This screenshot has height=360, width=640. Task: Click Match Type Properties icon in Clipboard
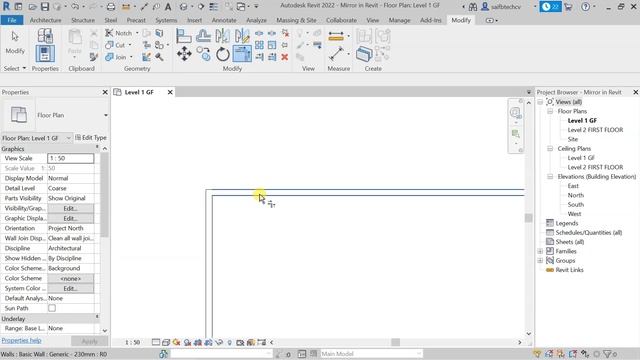point(93,57)
